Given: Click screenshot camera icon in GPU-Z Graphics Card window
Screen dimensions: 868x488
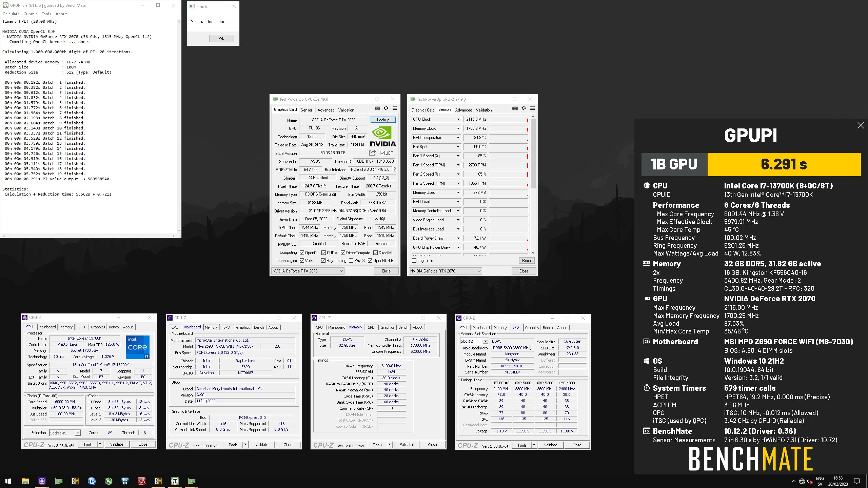Looking at the screenshot, I should 377,108.
